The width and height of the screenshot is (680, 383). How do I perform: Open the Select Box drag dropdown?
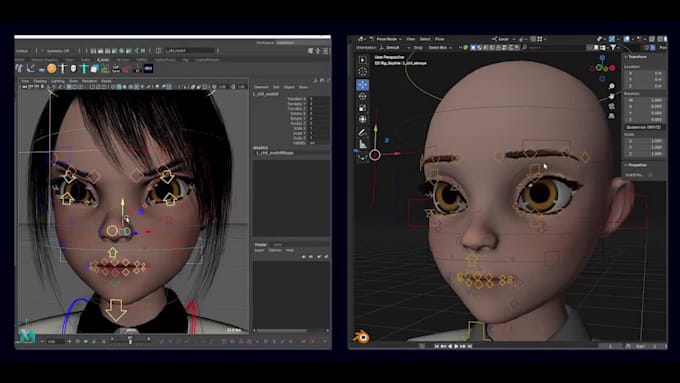(x=440, y=47)
